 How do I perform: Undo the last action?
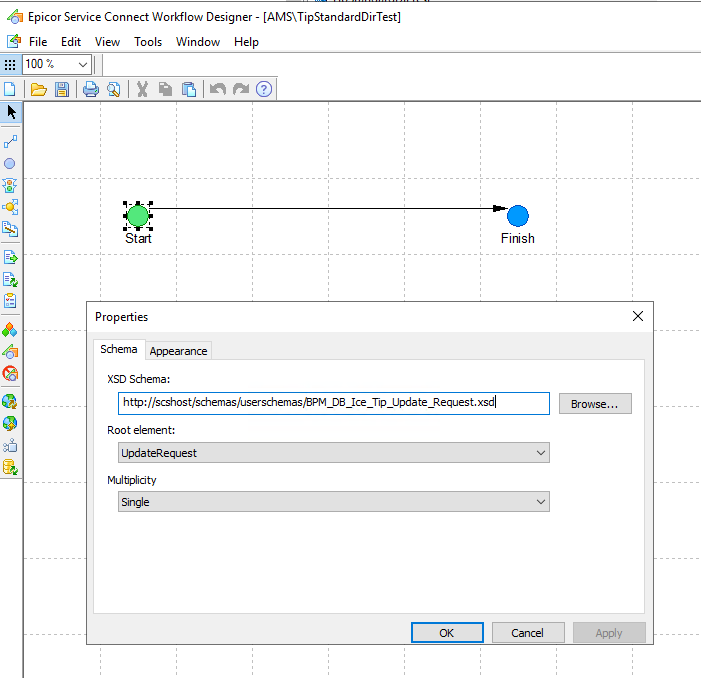pos(218,89)
